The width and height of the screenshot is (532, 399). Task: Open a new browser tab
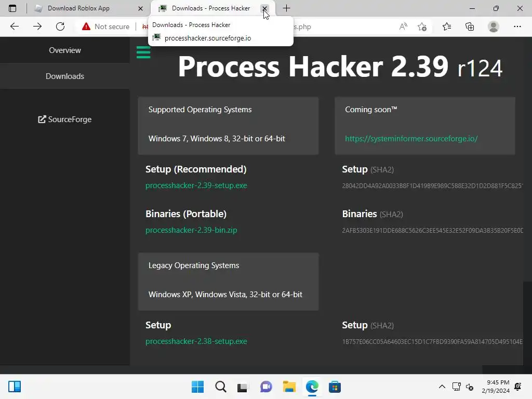[286, 8]
